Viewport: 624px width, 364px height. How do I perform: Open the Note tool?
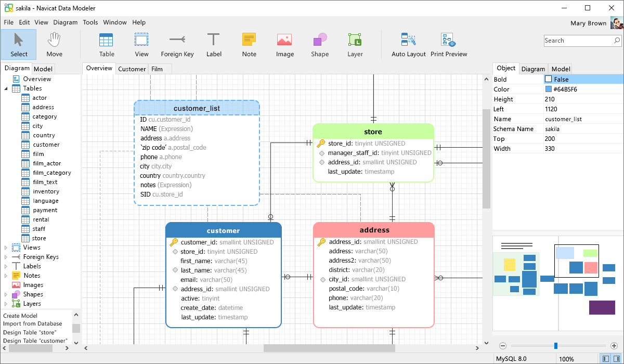[249, 45]
